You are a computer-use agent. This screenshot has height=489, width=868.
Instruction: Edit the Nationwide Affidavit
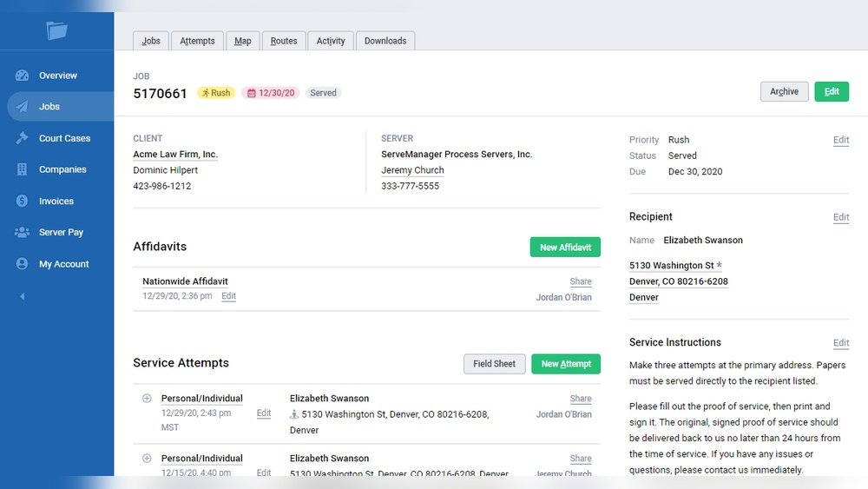(x=228, y=295)
